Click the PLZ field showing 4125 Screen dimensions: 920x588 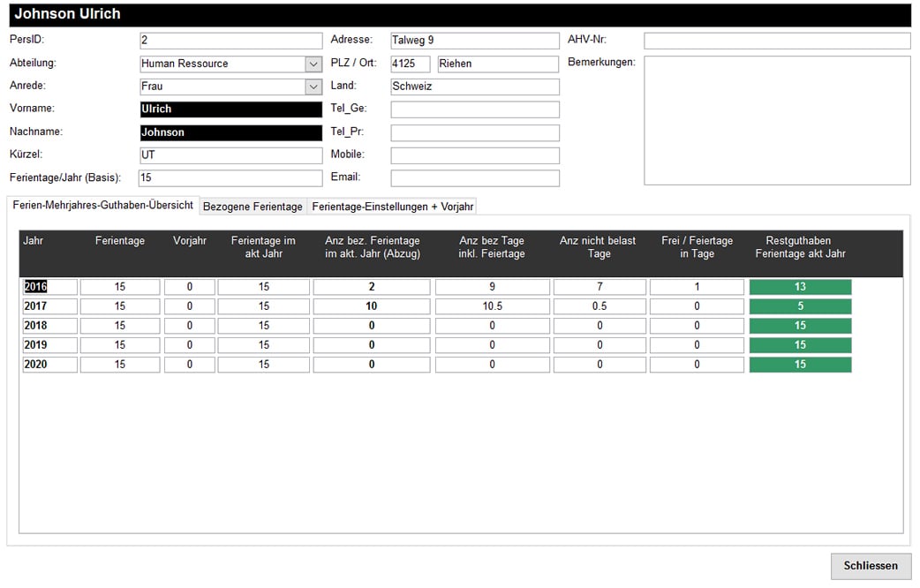coord(410,64)
